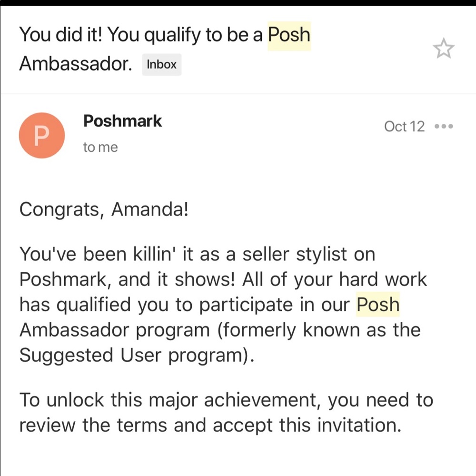Select the Inbox label on the subject line
Image resolution: width=476 pixels, height=476 pixels.
[x=161, y=65]
